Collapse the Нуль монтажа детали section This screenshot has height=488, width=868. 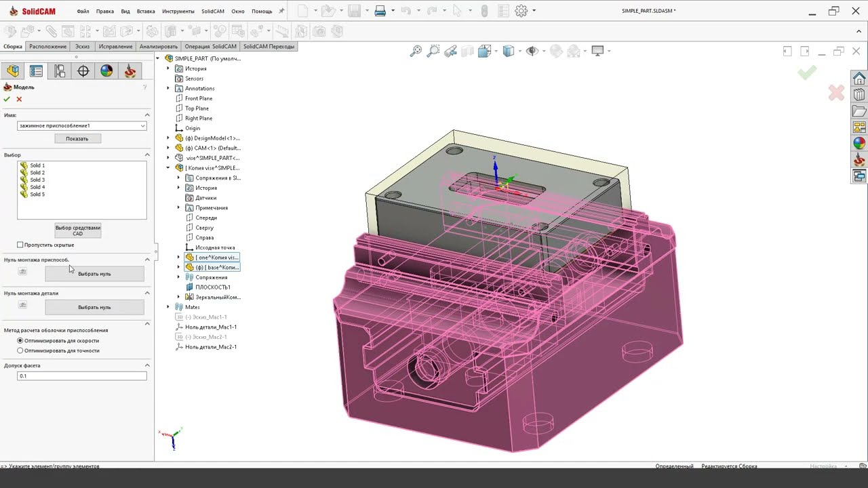click(147, 293)
